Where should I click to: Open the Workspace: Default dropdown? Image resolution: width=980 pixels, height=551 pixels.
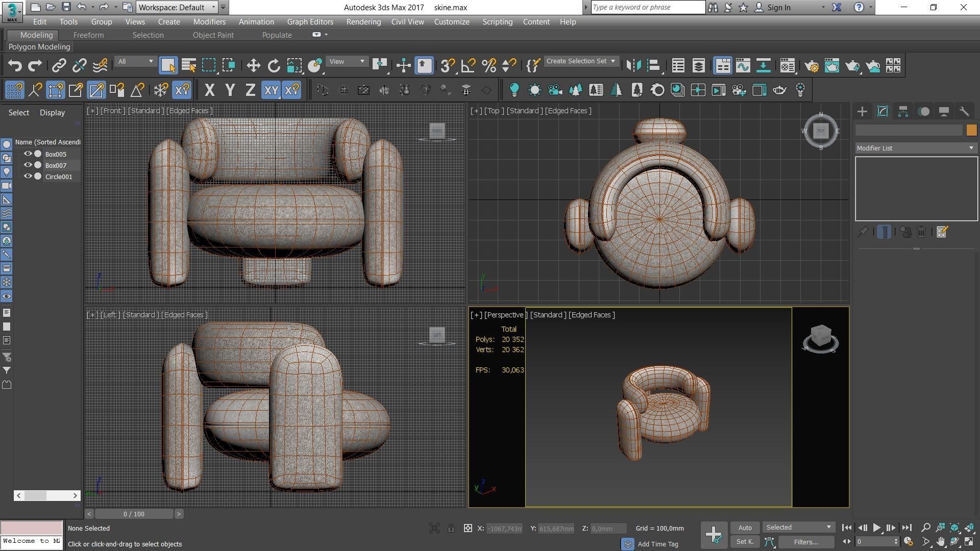coord(177,7)
